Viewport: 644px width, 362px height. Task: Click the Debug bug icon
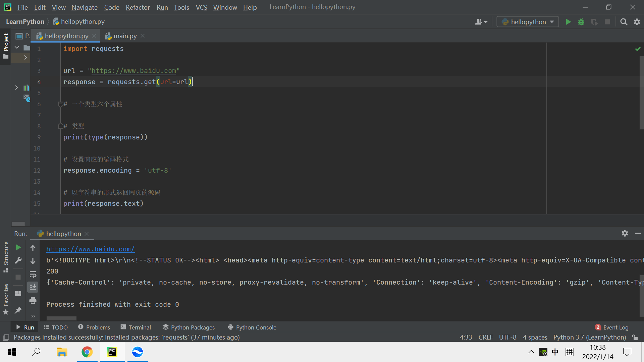[x=581, y=22]
